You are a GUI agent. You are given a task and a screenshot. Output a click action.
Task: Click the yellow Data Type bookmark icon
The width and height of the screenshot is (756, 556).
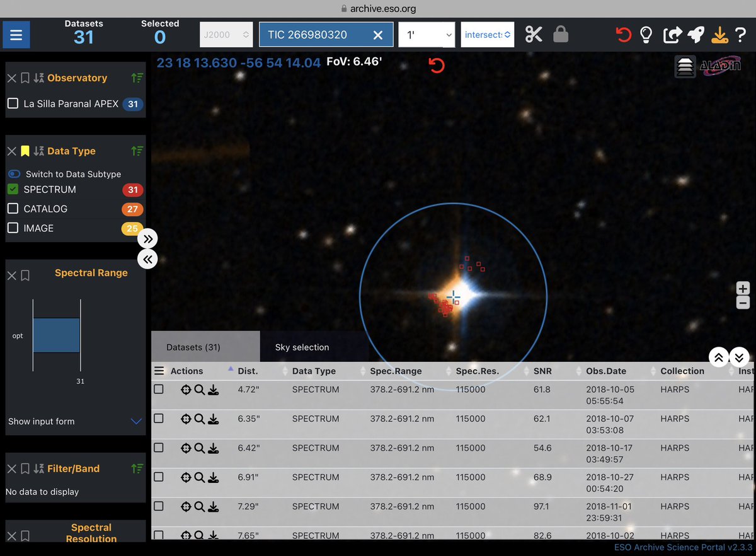pyautogui.click(x=25, y=151)
